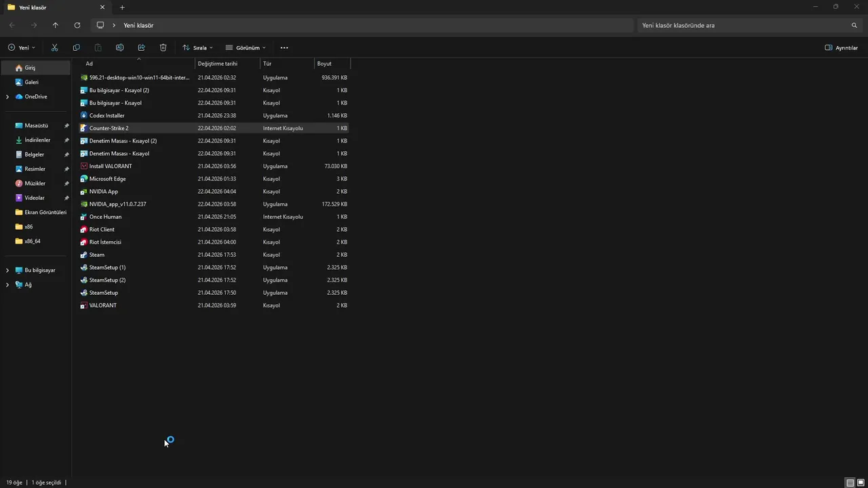Select the Once Human shortcut icon
This screenshot has height=488, width=868.
click(84, 217)
